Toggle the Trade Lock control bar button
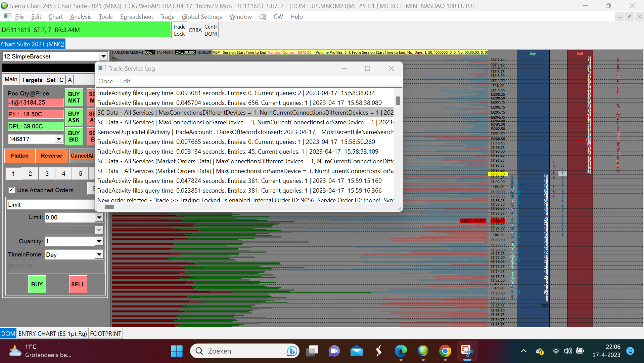 click(x=179, y=30)
